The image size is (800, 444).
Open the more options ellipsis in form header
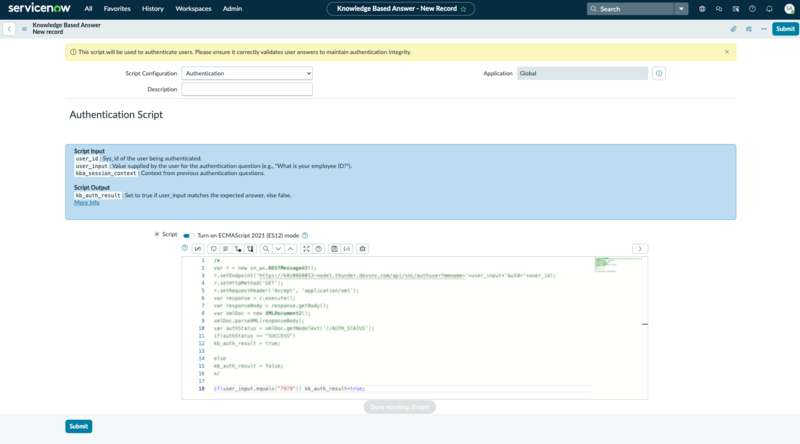point(764,29)
